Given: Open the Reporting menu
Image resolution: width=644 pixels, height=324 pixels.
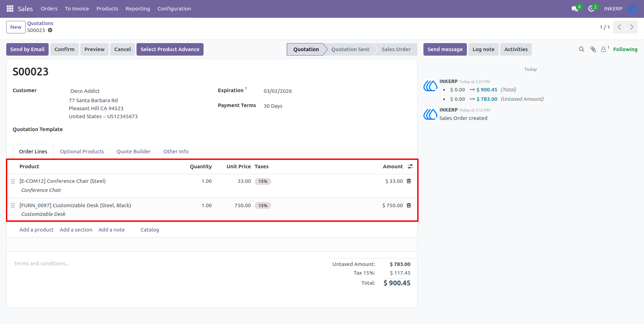Looking at the screenshot, I should (x=138, y=9).
